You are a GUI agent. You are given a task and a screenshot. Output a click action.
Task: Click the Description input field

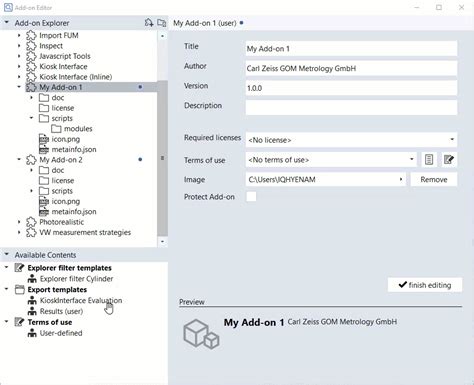[351, 108]
